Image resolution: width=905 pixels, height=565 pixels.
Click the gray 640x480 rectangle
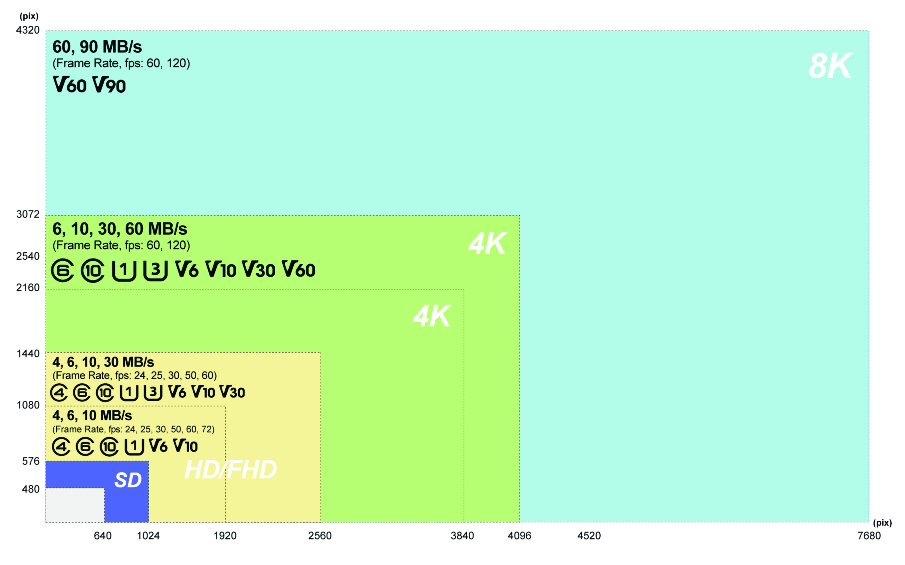pyautogui.click(x=75, y=506)
